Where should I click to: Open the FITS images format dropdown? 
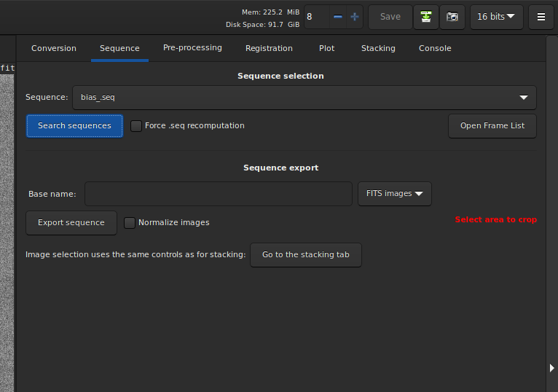(x=394, y=194)
